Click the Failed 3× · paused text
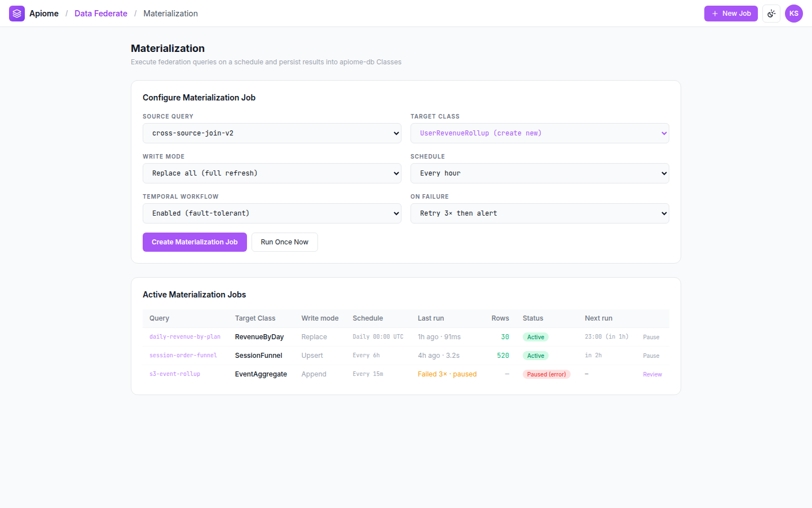This screenshot has width=812, height=508. (x=447, y=374)
